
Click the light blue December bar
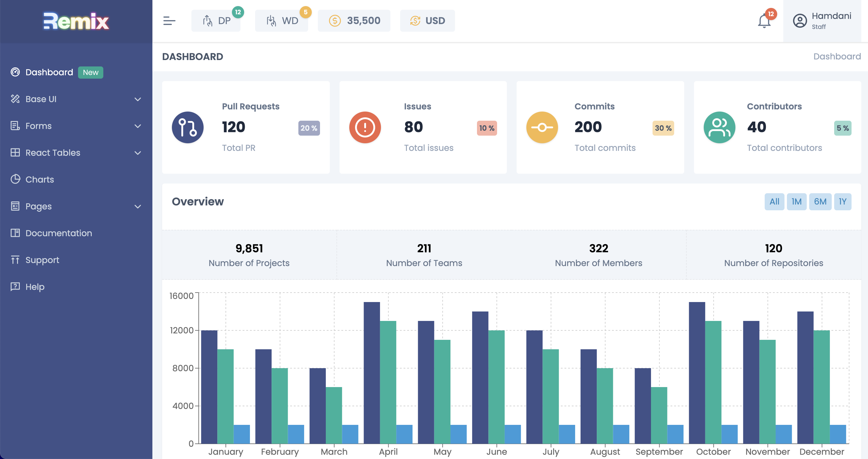tap(838, 434)
